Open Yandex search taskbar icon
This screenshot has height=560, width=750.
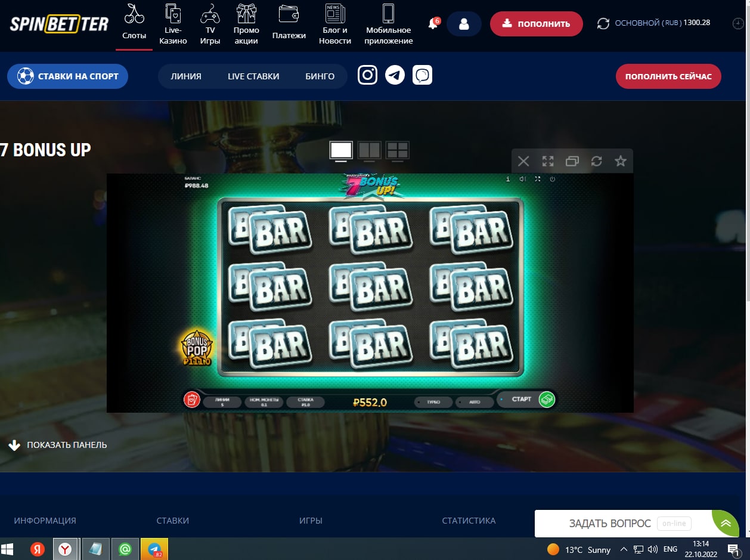click(38, 549)
